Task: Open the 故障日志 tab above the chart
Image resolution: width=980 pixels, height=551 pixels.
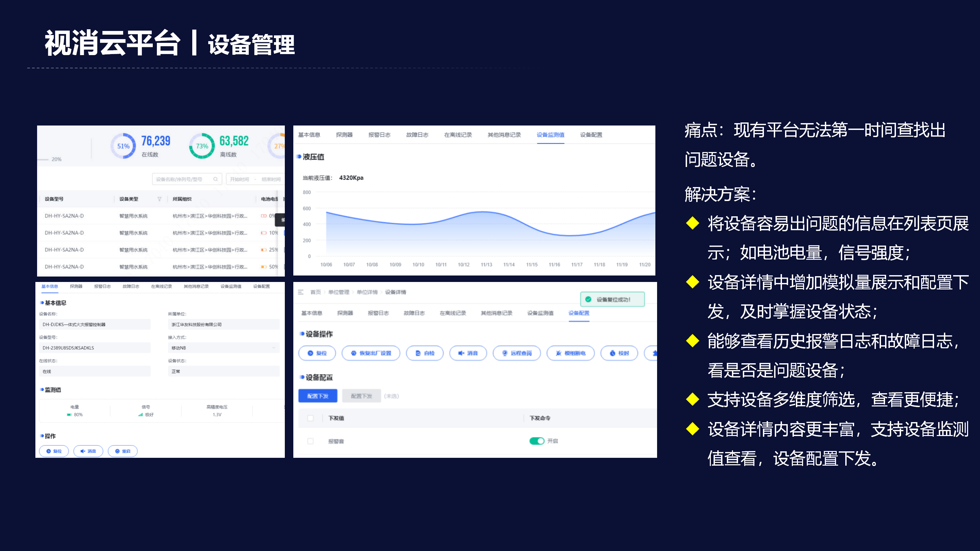Action: coord(417,135)
